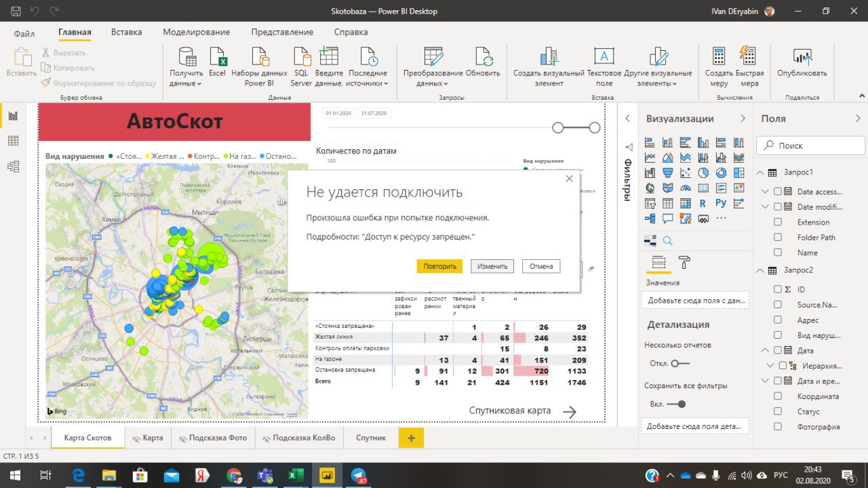Open Telegram from the taskbar

(358, 475)
